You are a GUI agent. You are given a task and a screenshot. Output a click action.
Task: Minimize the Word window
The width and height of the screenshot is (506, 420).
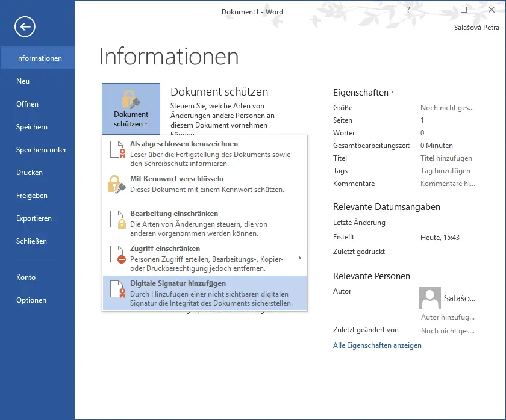click(436, 10)
